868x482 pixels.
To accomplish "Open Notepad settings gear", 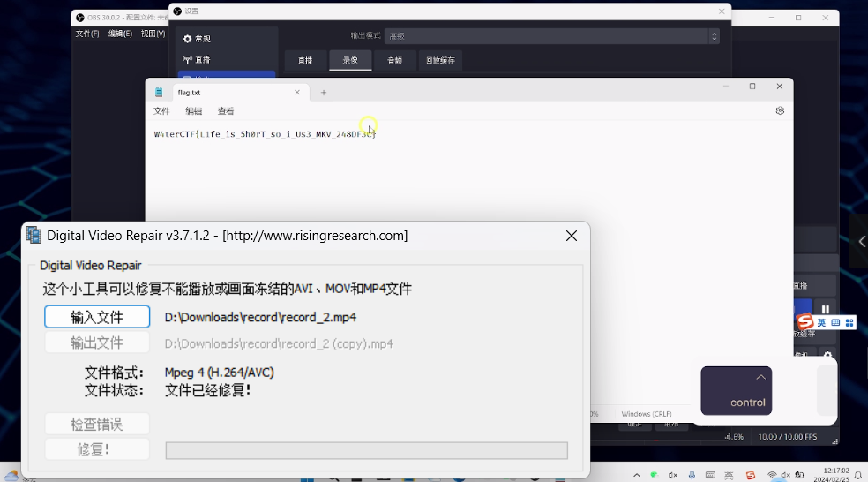I will pyautogui.click(x=780, y=111).
